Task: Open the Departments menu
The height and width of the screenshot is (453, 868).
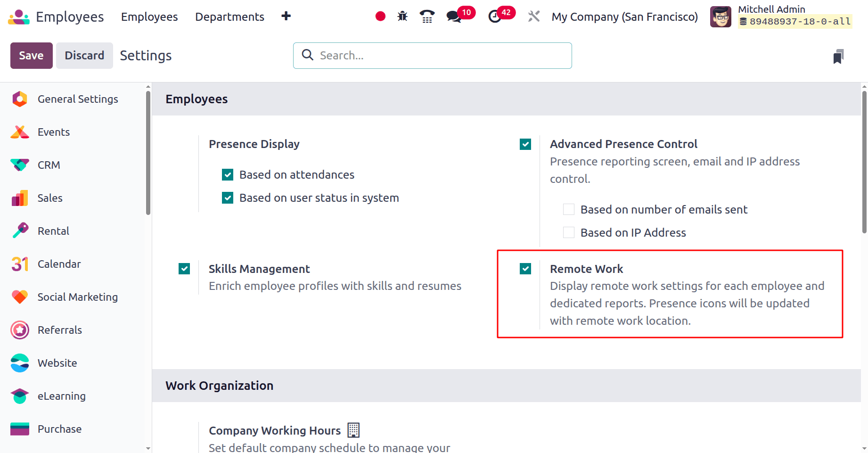Action: (x=229, y=17)
